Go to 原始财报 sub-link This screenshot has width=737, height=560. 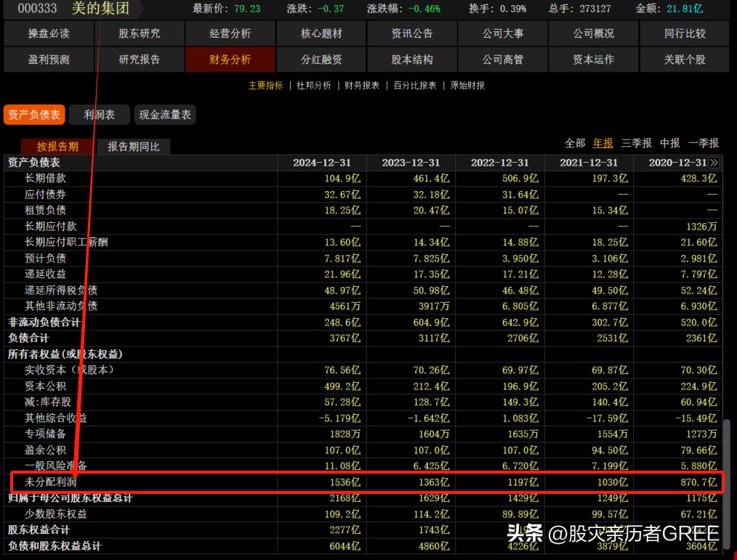point(467,86)
